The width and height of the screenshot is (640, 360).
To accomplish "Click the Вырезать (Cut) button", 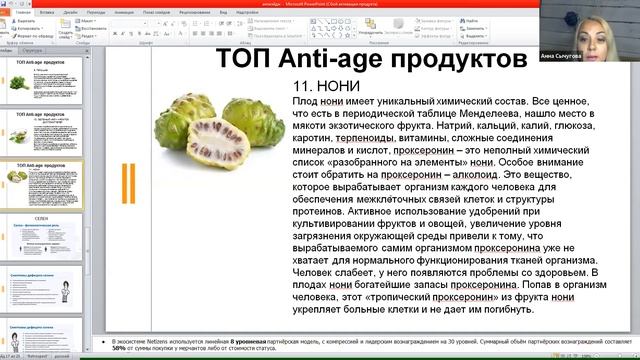I will pos(24,21).
